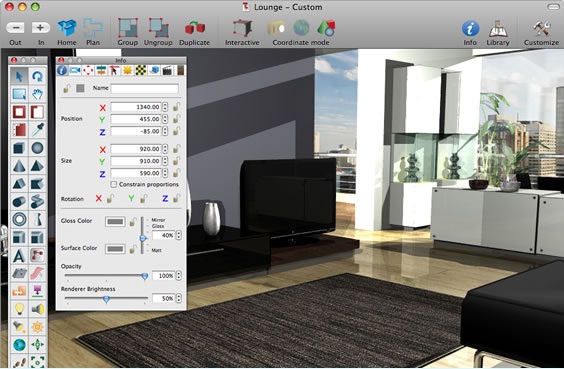Pick the hand pan tool

(x=37, y=94)
